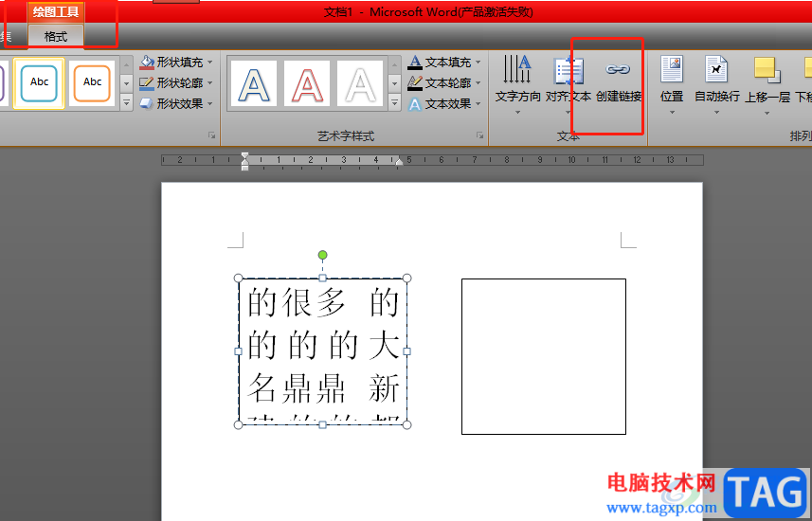Open shape styles dialog launcher

point(212,135)
